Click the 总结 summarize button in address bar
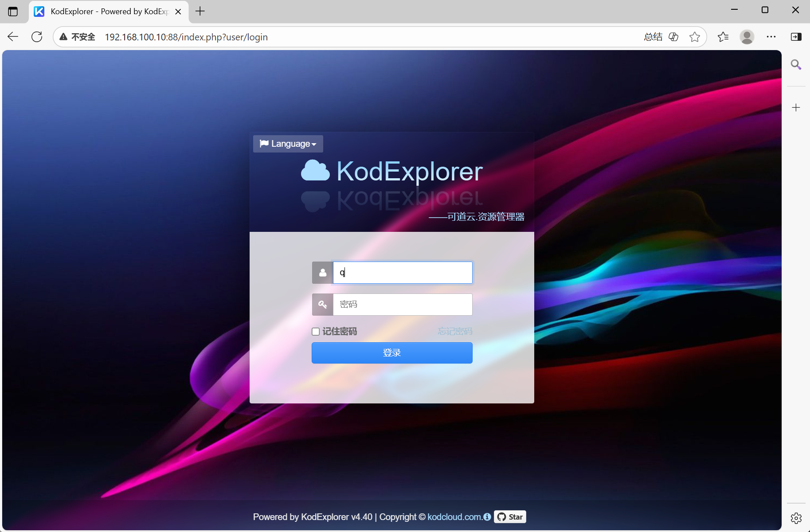810x532 pixels. tap(653, 37)
